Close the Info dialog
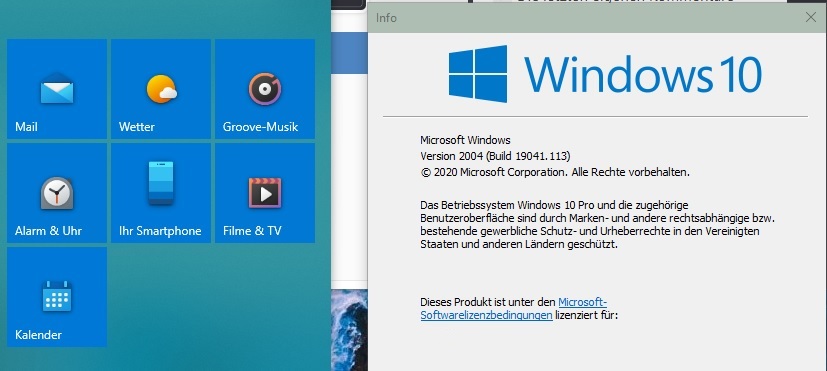This screenshot has width=827, height=371. click(x=811, y=17)
